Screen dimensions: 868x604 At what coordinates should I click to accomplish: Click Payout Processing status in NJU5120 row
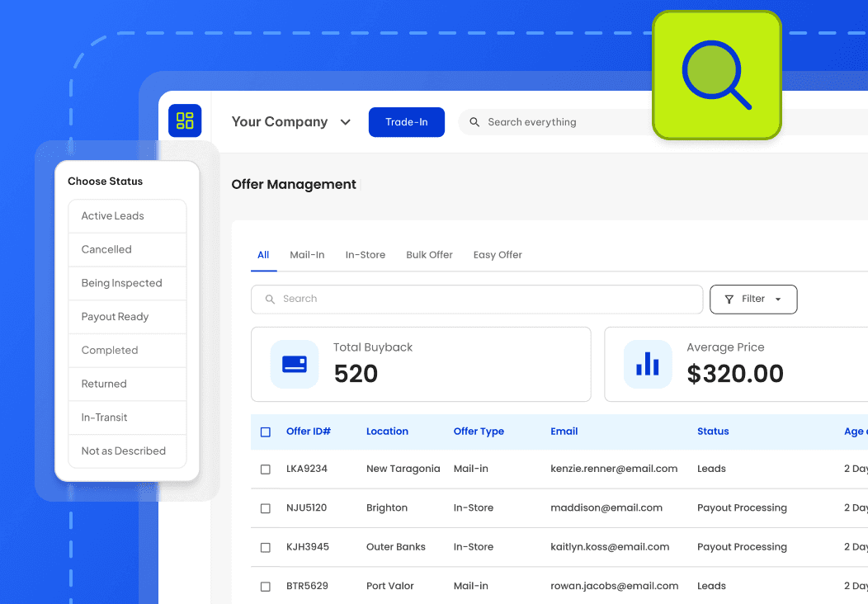(742, 507)
